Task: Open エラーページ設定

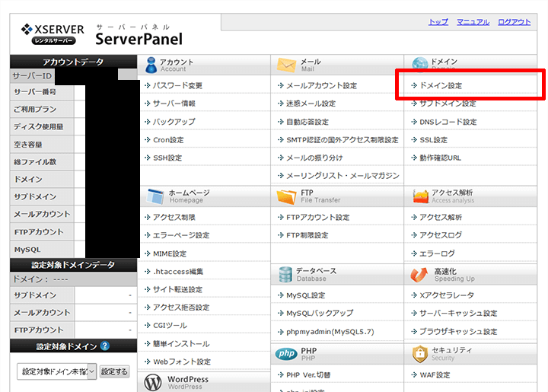Action: 181,235
